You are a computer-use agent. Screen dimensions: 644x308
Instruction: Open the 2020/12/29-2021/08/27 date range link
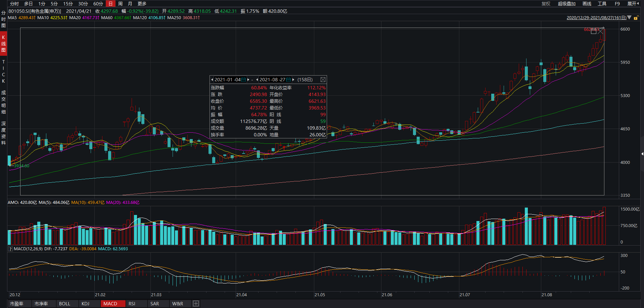point(596,18)
